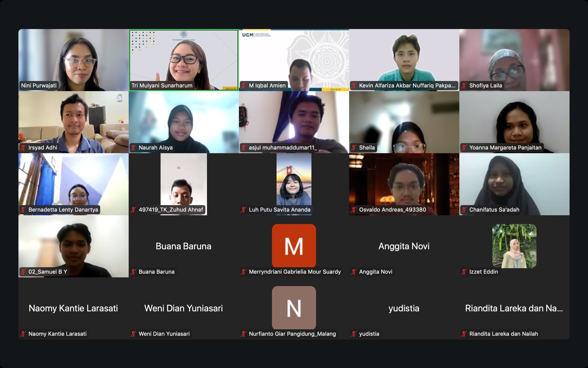Click the brown N avatar of Nurfianto
This screenshot has height=368, width=588.
294,308
